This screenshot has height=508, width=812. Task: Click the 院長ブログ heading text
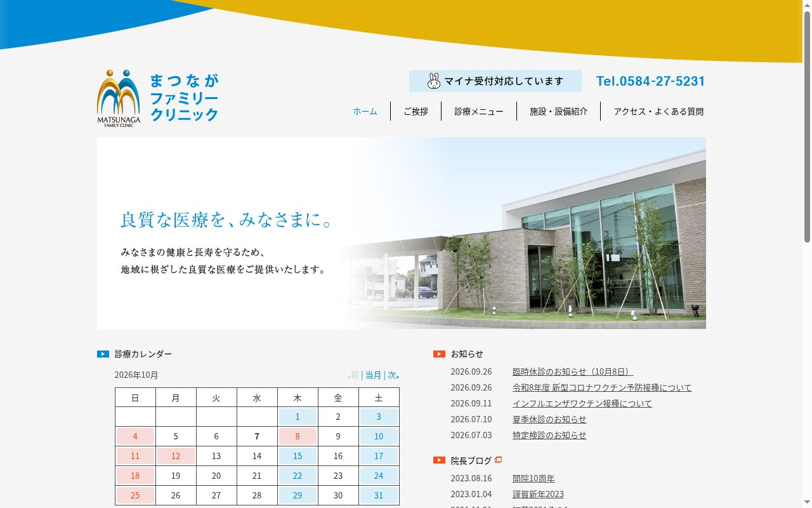click(x=471, y=460)
